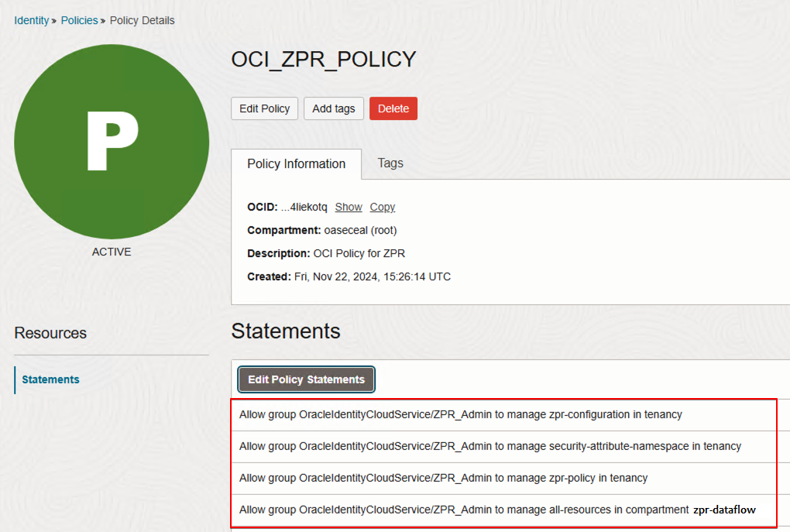The width and height of the screenshot is (790, 532).
Task: Click the Edit Policy button
Action: pos(265,109)
